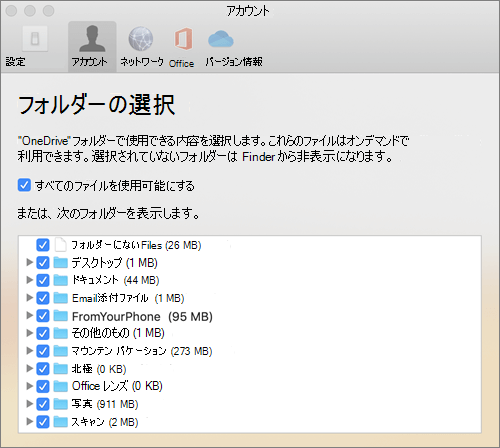The width and height of the screenshot is (500, 448).
Task: Click the blank file icon beside フォルダーにない Files
Action: point(61,245)
